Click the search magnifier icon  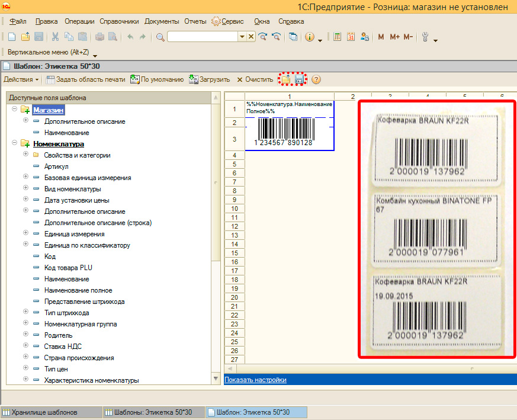pos(160,37)
